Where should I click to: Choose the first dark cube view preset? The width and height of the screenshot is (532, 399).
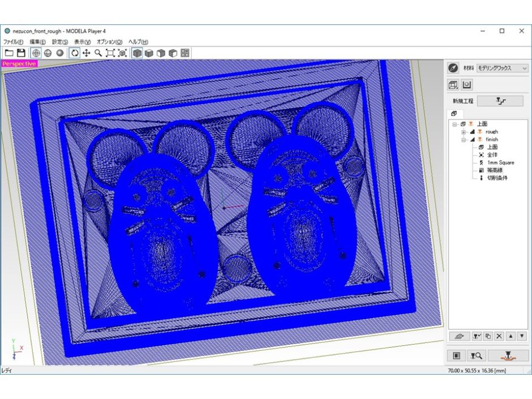pyautogui.click(x=137, y=53)
